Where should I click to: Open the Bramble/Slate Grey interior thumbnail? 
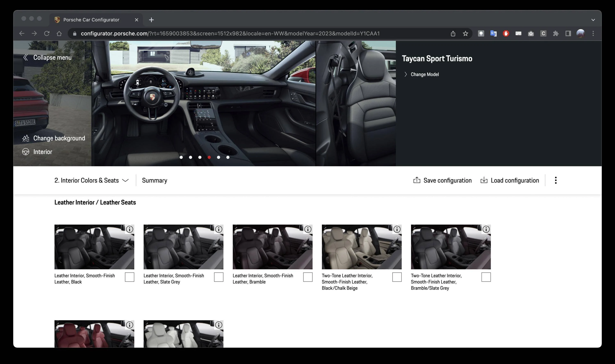451,247
